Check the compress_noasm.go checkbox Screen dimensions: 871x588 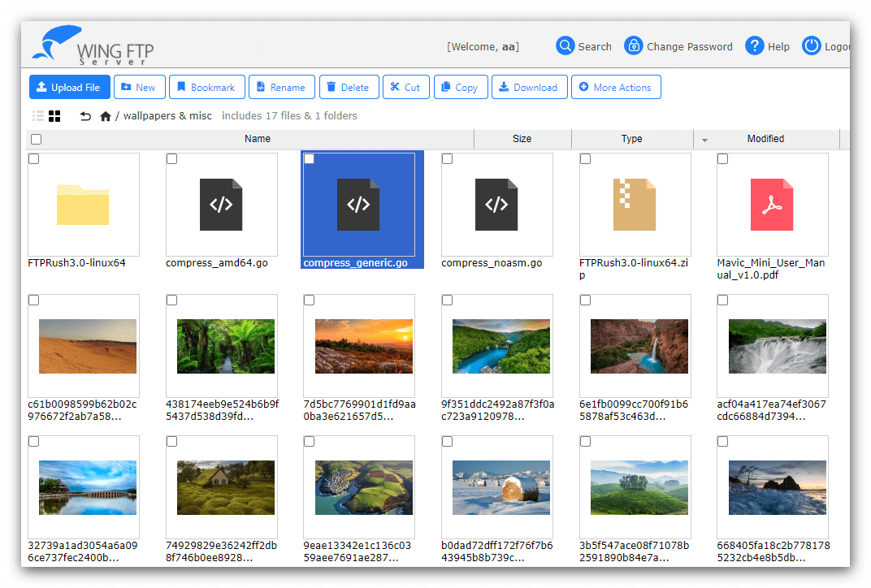[x=447, y=159]
